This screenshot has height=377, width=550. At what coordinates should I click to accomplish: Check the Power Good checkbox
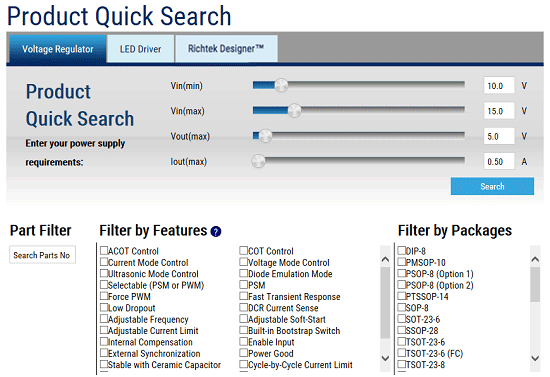(243, 352)
